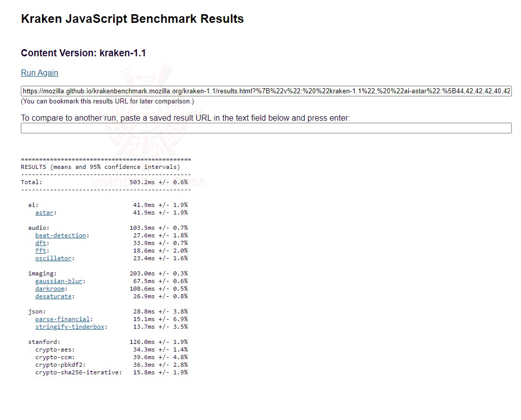Click the gaussian-blur value 67.5ms
This screenshot has height=420, width=521.
[144, 281]
